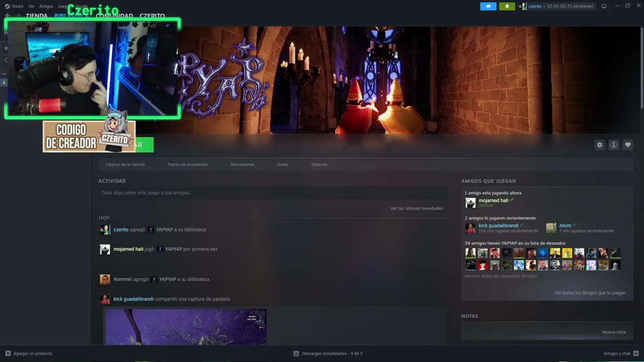This screenshot has height=362, width=644.
Task: Open the czerito name in activity feed
Action: pyautogui.click(x=121, y=230)
